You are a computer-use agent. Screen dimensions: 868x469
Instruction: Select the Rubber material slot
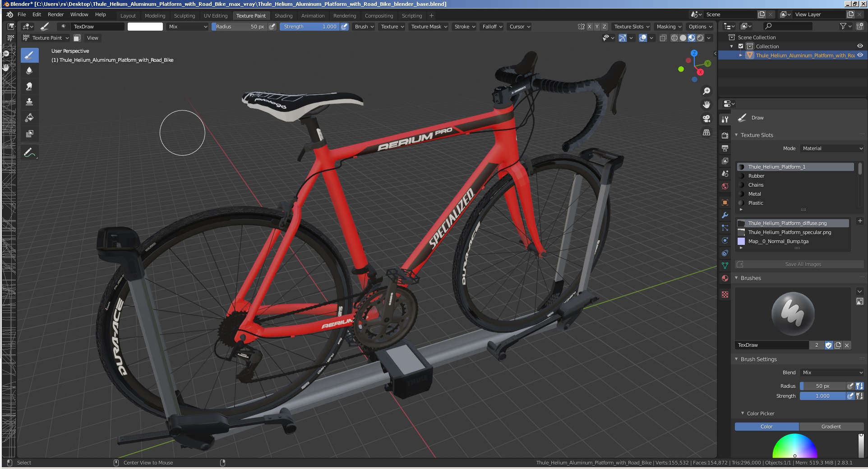[795, 176]
